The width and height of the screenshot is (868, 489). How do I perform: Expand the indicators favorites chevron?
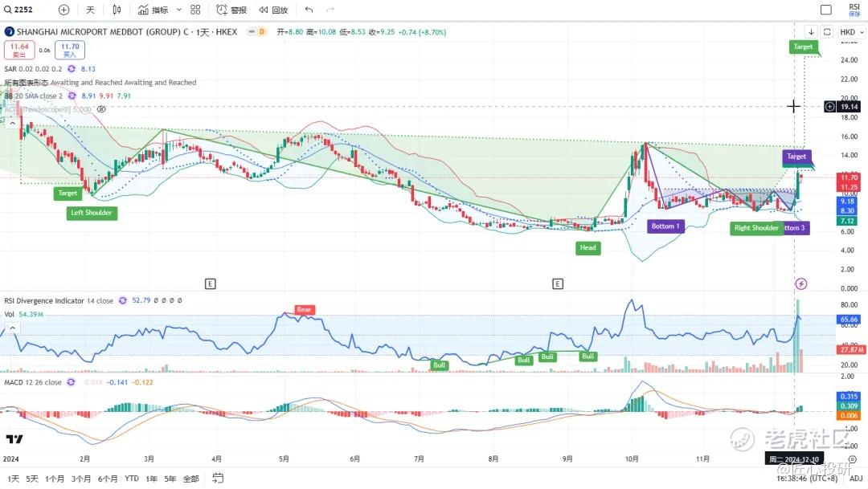coord(178,10)
